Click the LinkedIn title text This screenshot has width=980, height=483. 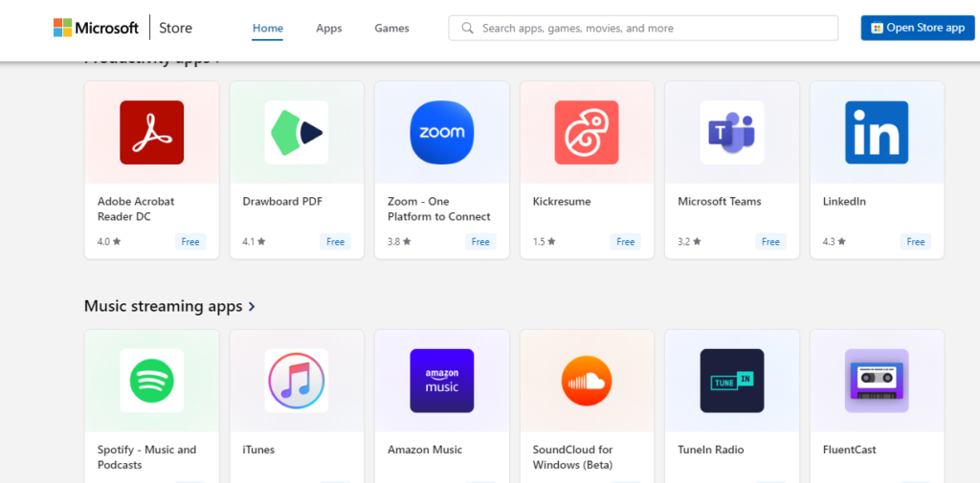click(x=844, y=202)
